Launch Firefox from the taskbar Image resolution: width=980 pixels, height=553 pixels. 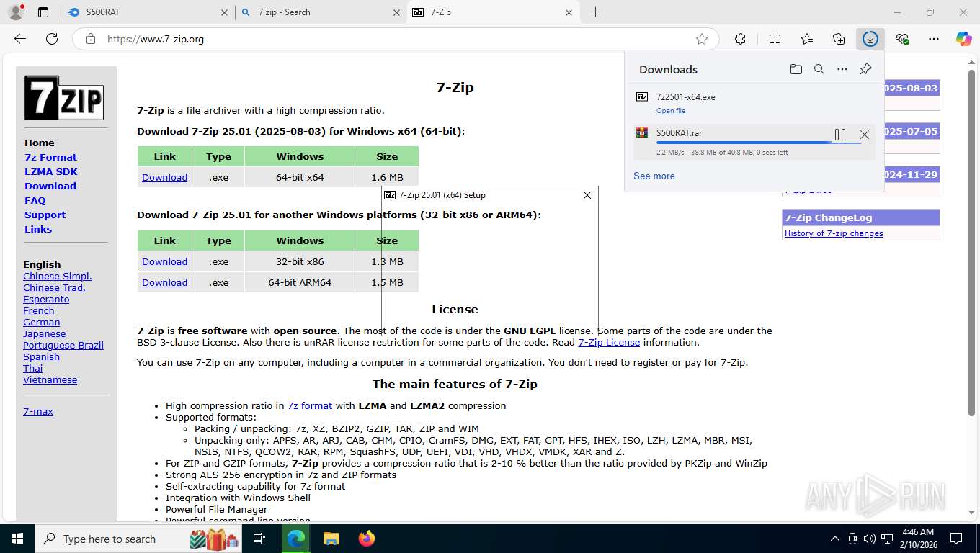367,539
